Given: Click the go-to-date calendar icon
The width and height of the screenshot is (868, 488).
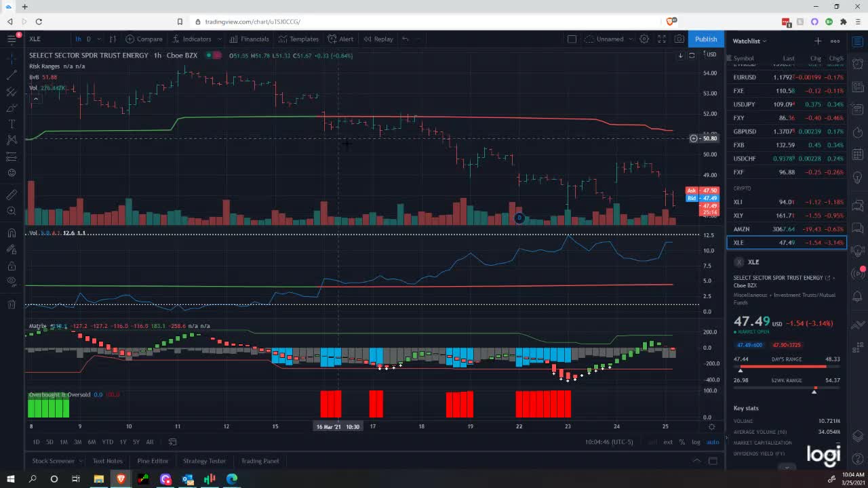Looking at the screenshot, I should 172,442.
